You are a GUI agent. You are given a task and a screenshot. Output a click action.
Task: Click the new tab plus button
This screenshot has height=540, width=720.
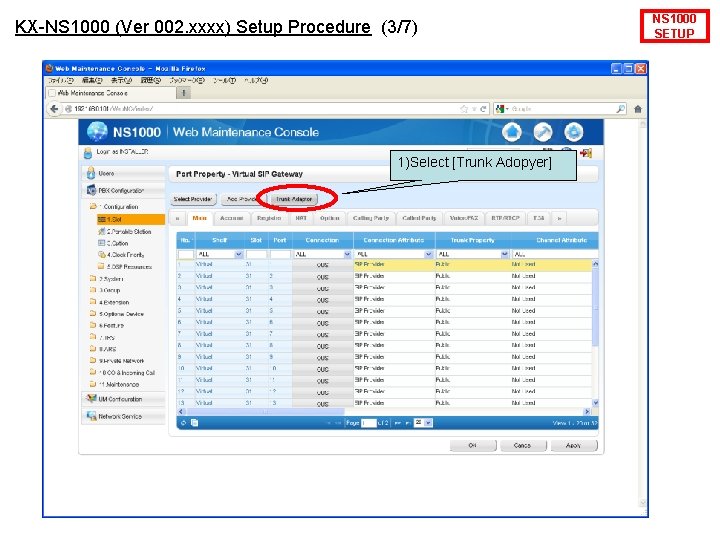[x=183, y=93]
